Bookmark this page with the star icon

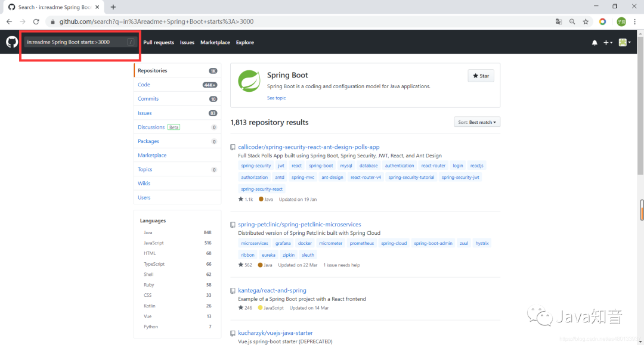click(x=586, y=21)
